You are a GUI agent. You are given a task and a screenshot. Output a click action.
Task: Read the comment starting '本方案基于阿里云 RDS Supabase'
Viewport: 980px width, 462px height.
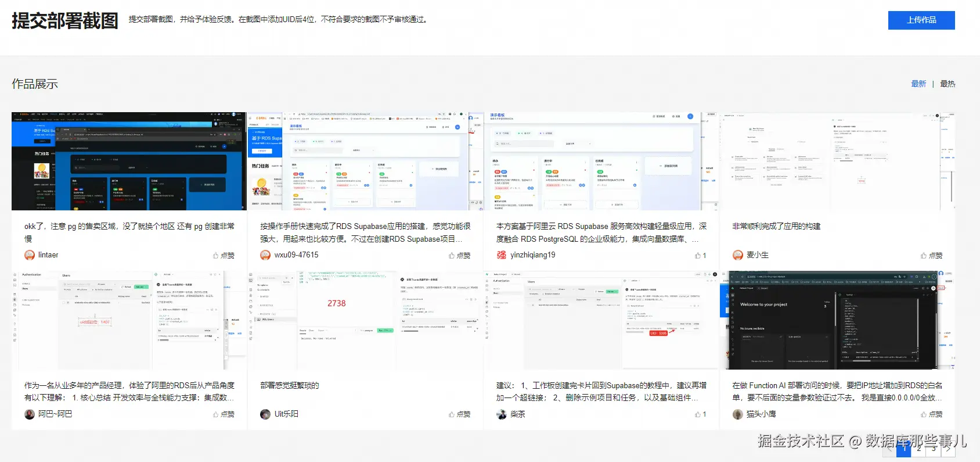[601, 232]
